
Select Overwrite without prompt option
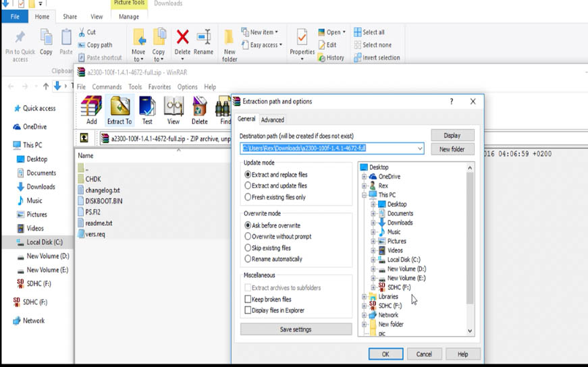(278, 237)
